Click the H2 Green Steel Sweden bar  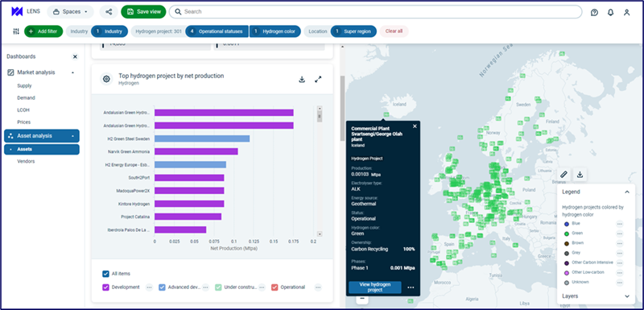(202, 138)
